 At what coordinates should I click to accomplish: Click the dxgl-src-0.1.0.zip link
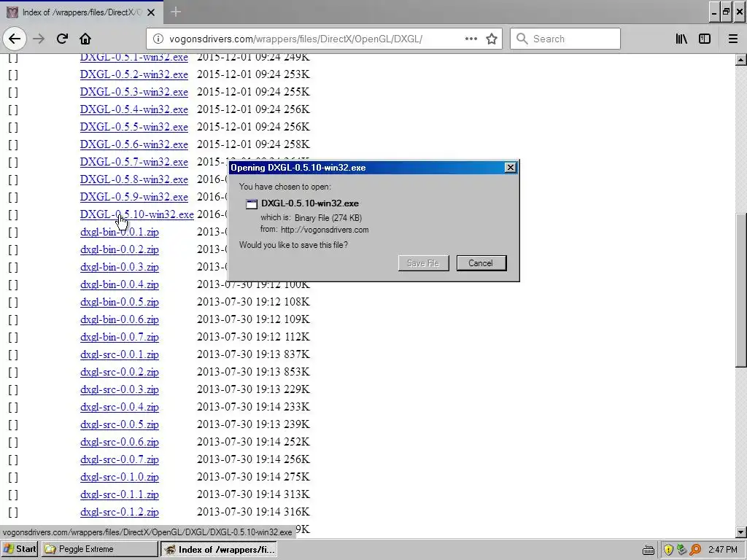(x=120, y=477)
